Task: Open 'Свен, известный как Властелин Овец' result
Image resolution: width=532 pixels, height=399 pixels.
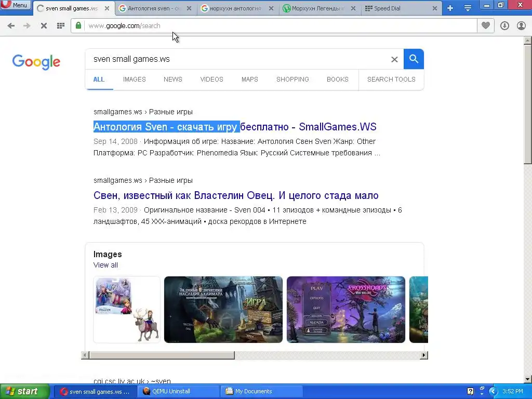Action: click(x=236, y=195)
